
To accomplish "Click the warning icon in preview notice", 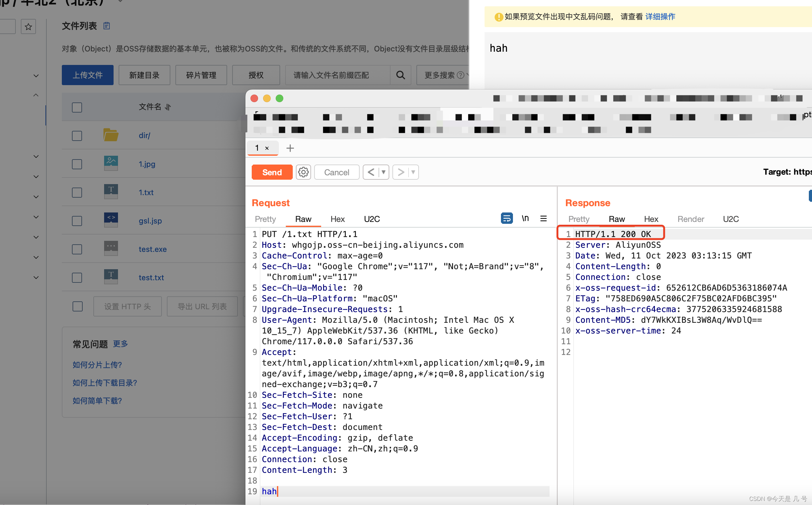I will [498, 17].
